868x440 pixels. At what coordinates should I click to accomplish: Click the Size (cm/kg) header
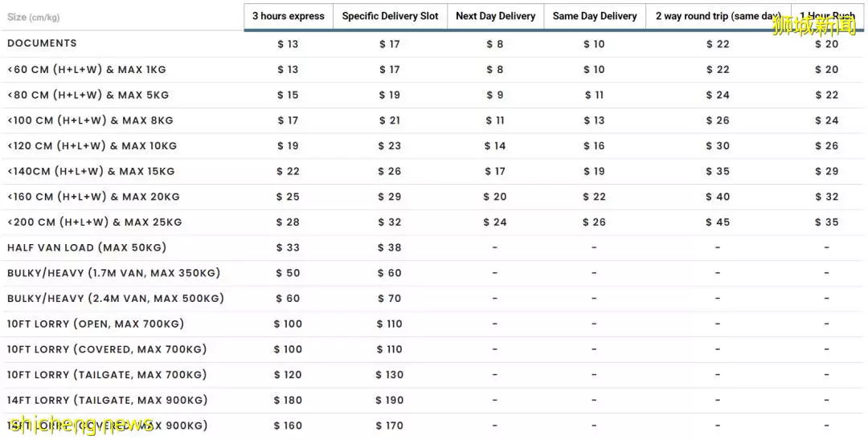coord(33,17)
